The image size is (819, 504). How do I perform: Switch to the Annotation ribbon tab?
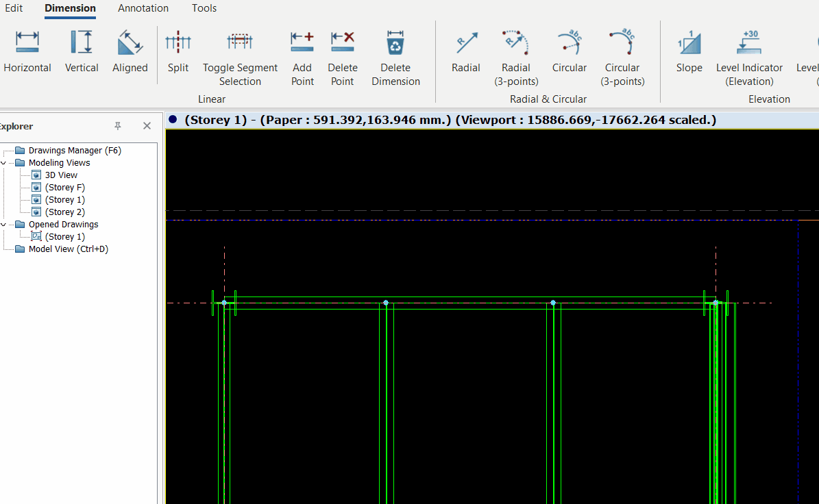point(143,8)
